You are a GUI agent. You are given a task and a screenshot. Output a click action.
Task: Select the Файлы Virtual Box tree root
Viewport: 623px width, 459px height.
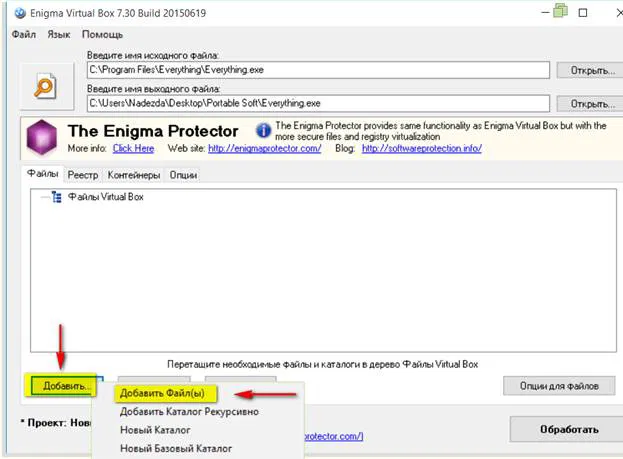pyautogui.click(x=106, y=197)
